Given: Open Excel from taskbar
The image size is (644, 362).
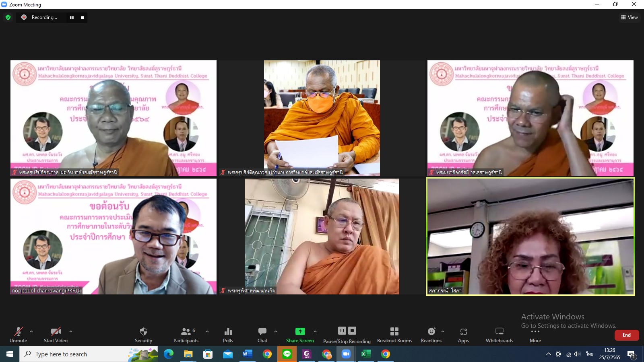Looking at the screenshot, I should [x=366, y=354].
